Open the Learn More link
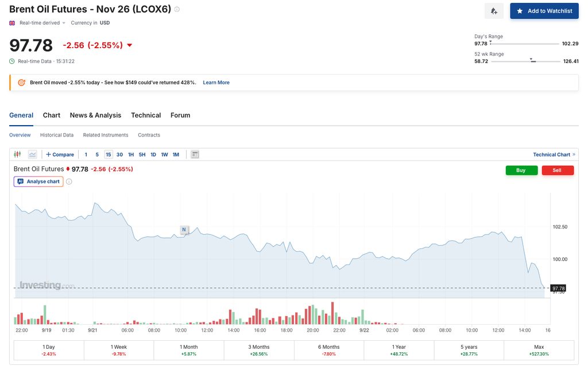588x366 pixels. click(x=216, y=83)
